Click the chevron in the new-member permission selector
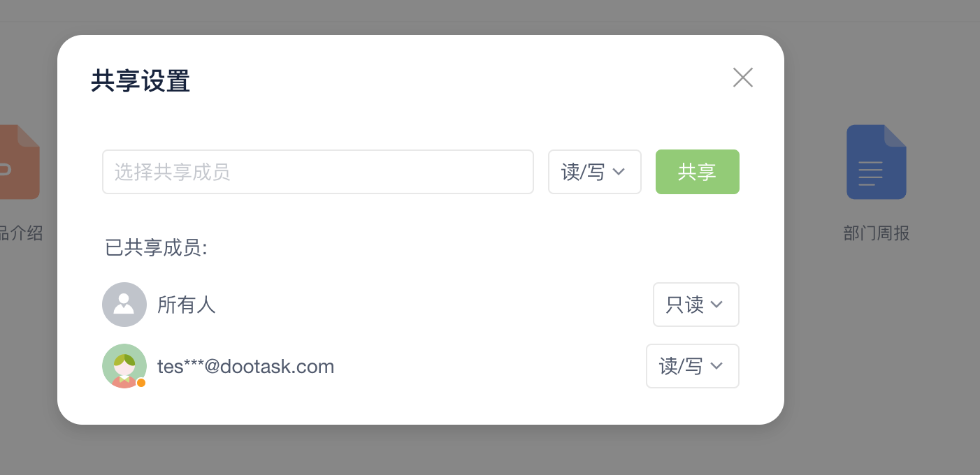Image resolution: width=980 pixels, height=475 pixels. coord(618,172)
